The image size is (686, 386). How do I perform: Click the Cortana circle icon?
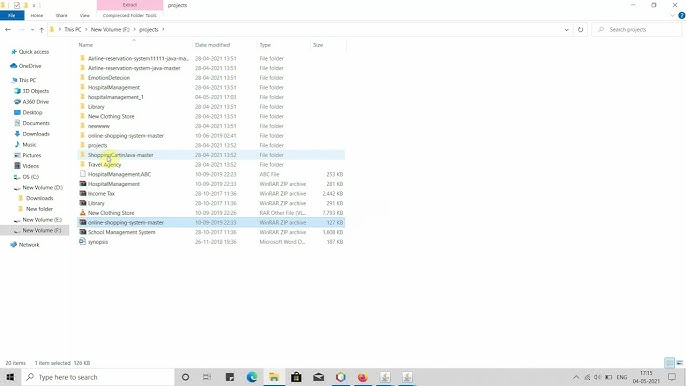185,377
